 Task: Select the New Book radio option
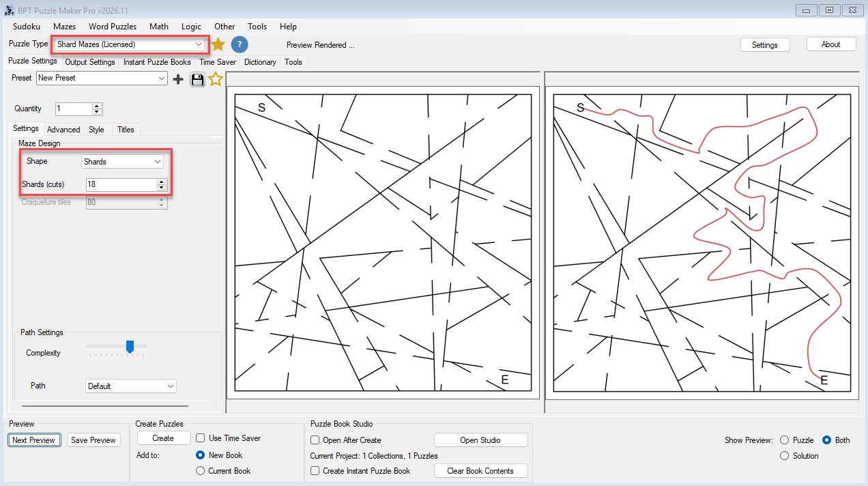pyautogui.click(x=201, y=455)
